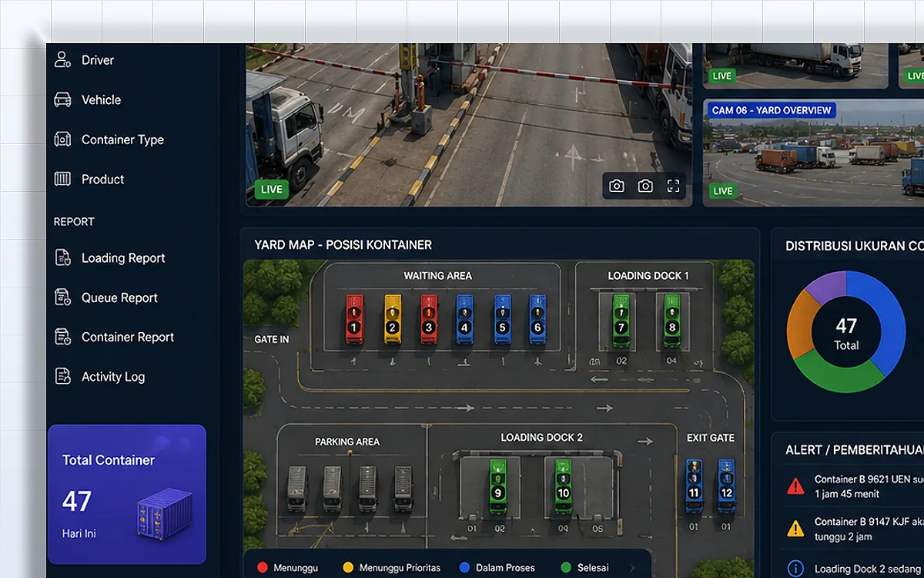The width and height of the screenshot is (924, 578).
Task: Click the Queue Report icon
Action: 62,297
